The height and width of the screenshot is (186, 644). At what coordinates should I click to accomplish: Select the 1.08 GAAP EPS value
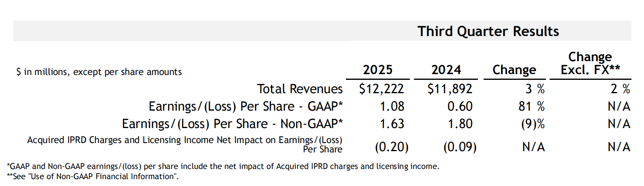coord(392,106)
